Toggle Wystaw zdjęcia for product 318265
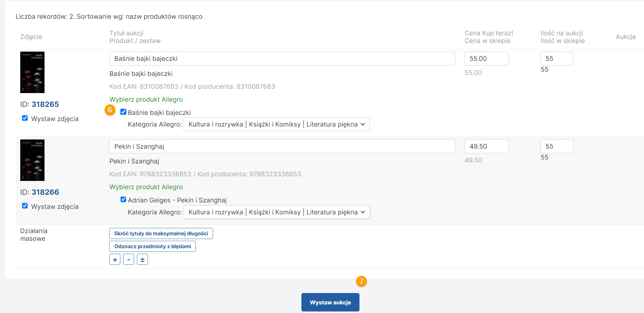This screenshot has height=313, width=644. (25, 118)
